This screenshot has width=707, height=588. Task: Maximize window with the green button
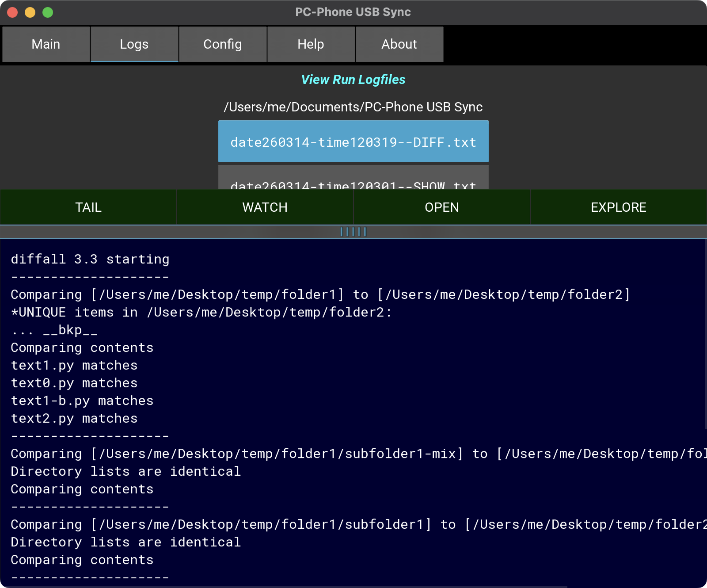point(48,12)
